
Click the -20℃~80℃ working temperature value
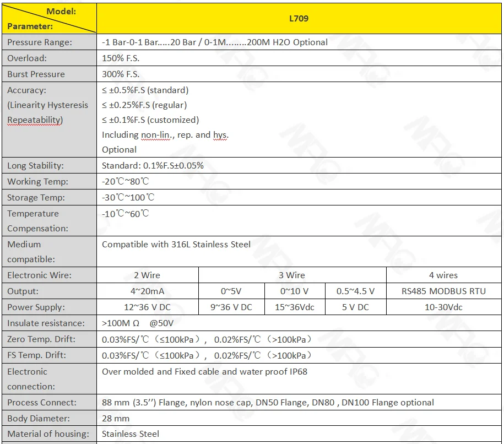pos(126,182)
